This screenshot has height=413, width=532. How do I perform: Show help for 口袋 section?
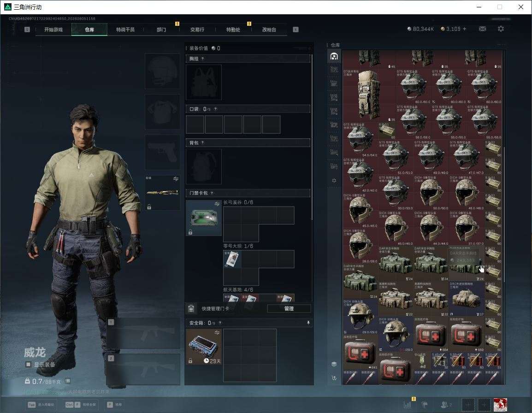coord(215,109)
